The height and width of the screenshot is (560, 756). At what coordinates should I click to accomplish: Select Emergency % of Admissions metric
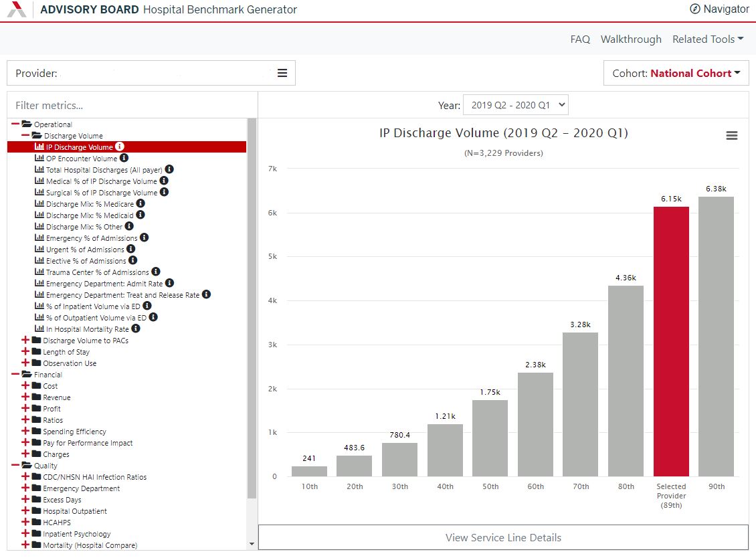tap(92, 238)
